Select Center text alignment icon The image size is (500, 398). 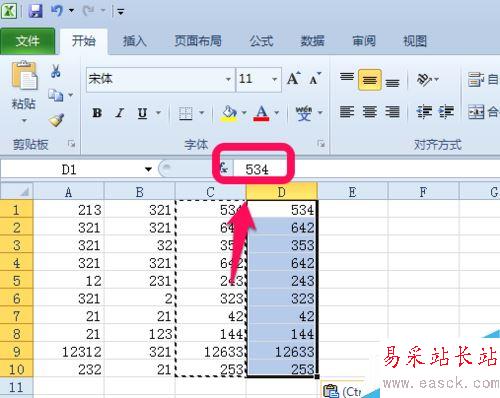point(370,112)
